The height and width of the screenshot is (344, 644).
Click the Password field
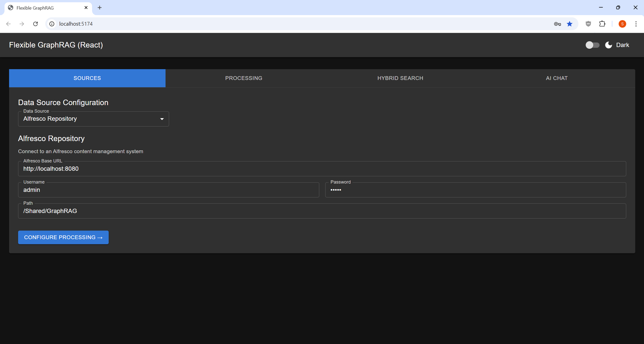coord(475,190)
